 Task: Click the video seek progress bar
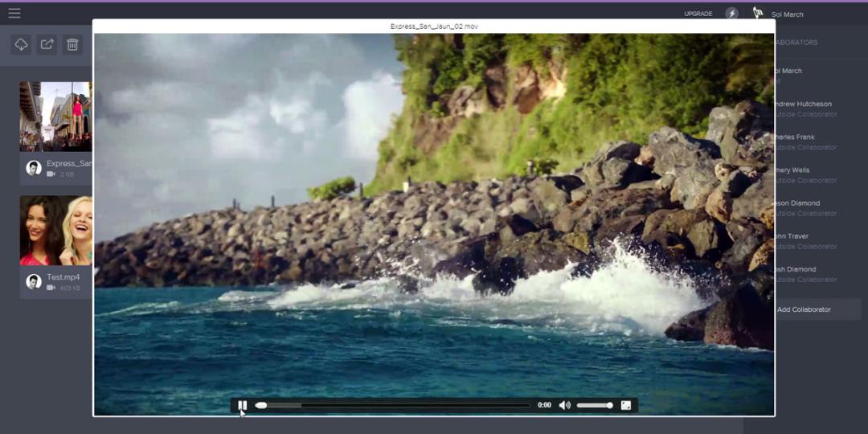point(392,405)
